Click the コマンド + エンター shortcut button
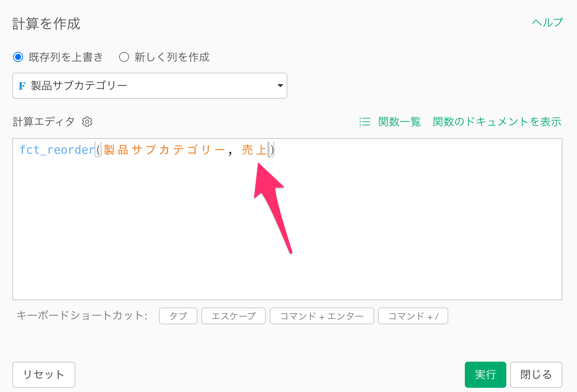Viewport: 577px width, 392px height. [322, 316]
